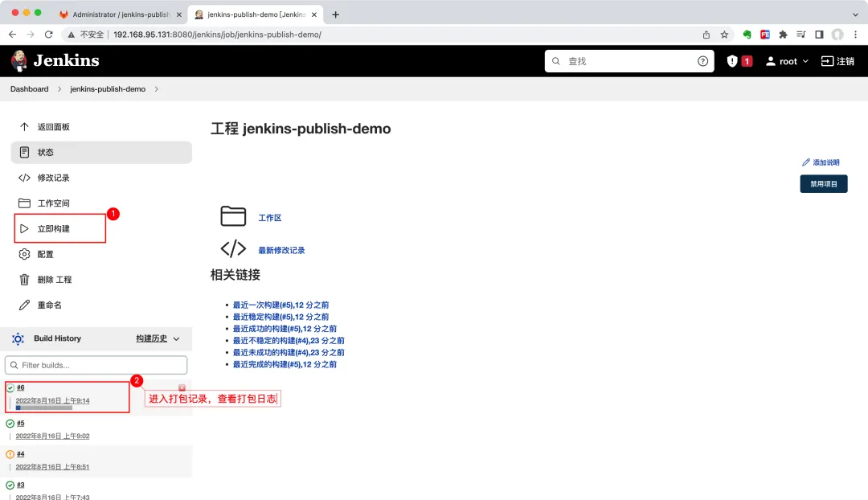Open build #5 link

tap(20, 423)
